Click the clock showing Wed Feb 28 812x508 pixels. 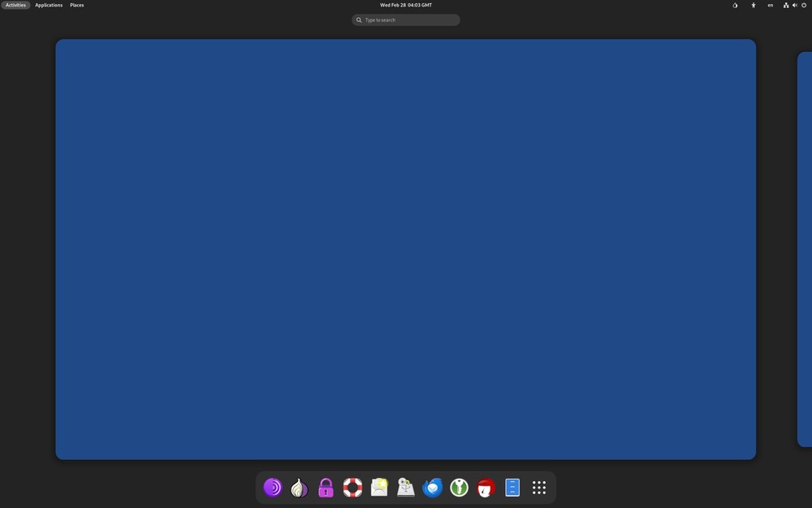click(x=406, y=5)
